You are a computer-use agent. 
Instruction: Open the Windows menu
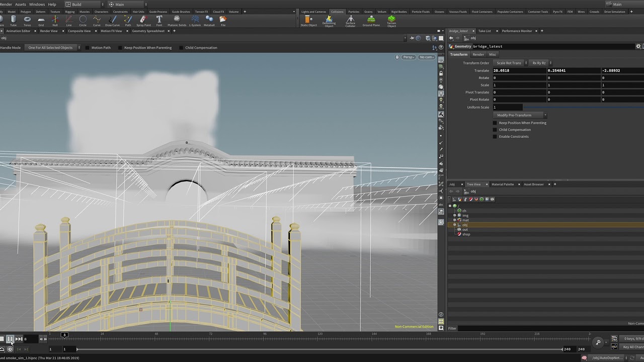37,5
